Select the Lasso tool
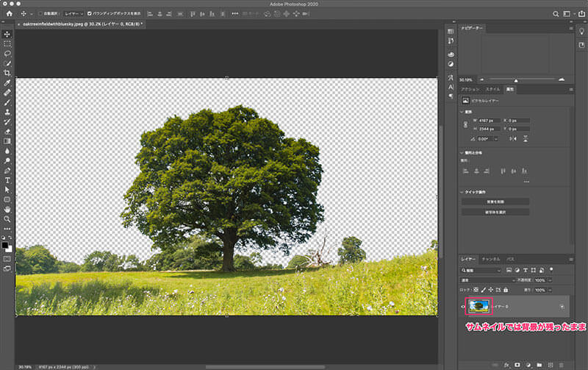The image size is (588, 370). (x=7, y=54)
